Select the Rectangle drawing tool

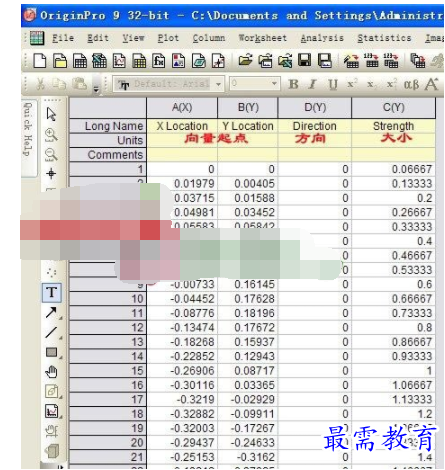tap(52, 352)
